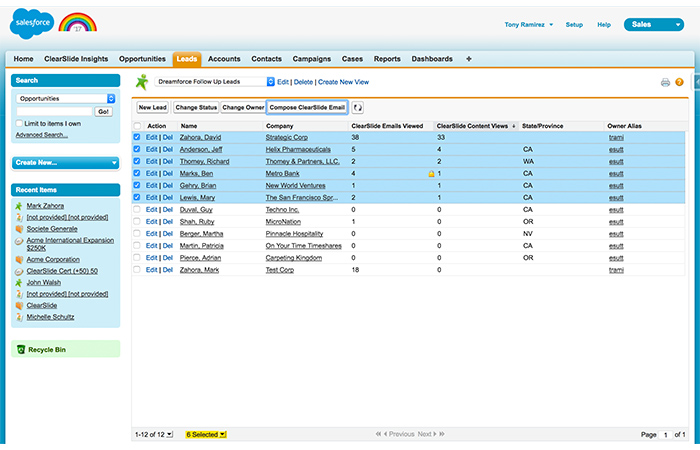Open the Sales app menu dropdown
This screenshot has height=450, width=700.
pos(654,25)
